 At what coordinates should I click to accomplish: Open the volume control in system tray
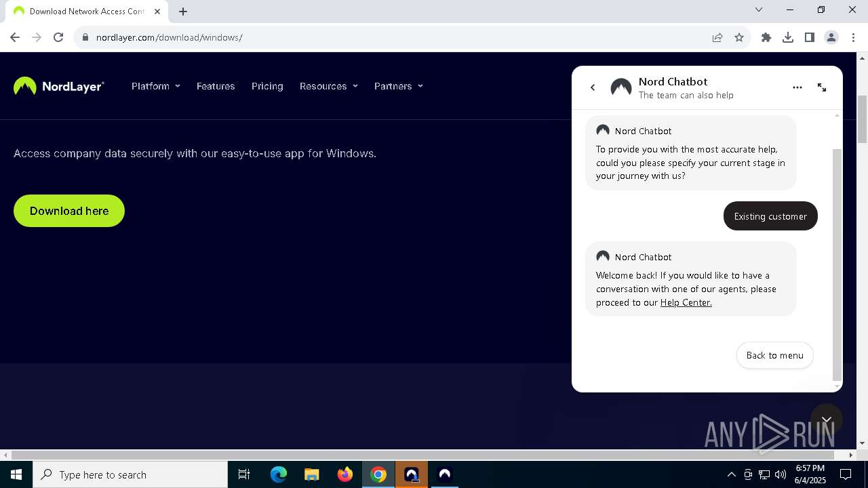point(781,474)
